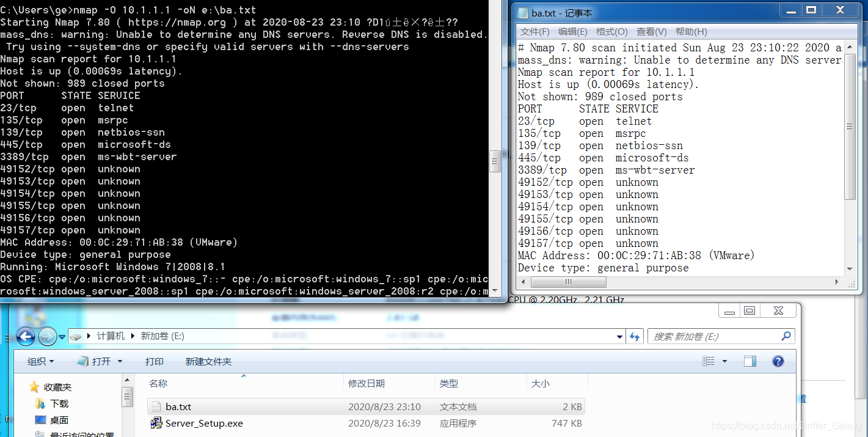This screenshot has height=437, width=868.
Task: Click the 3389/tcp line in Notepad
Action: pos(607,170)
